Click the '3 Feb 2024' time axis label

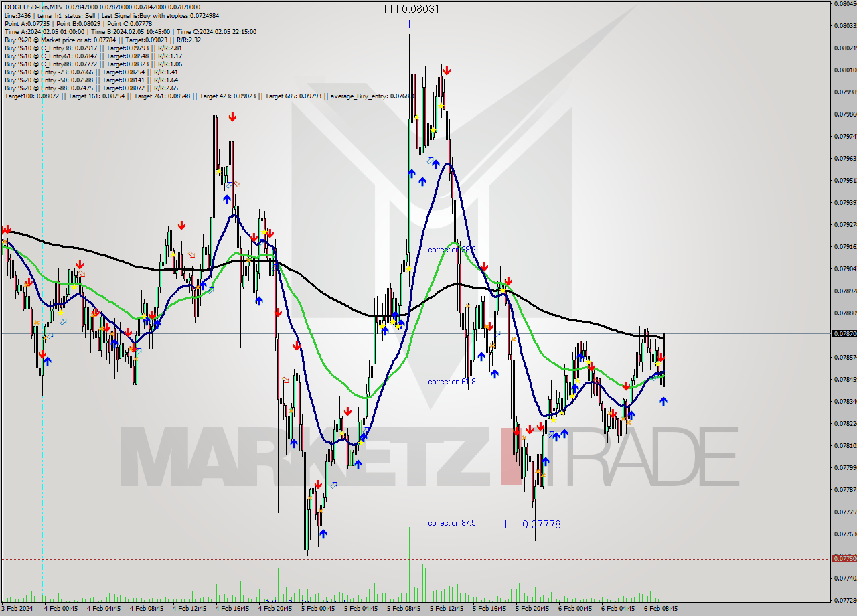pos(17,609)
